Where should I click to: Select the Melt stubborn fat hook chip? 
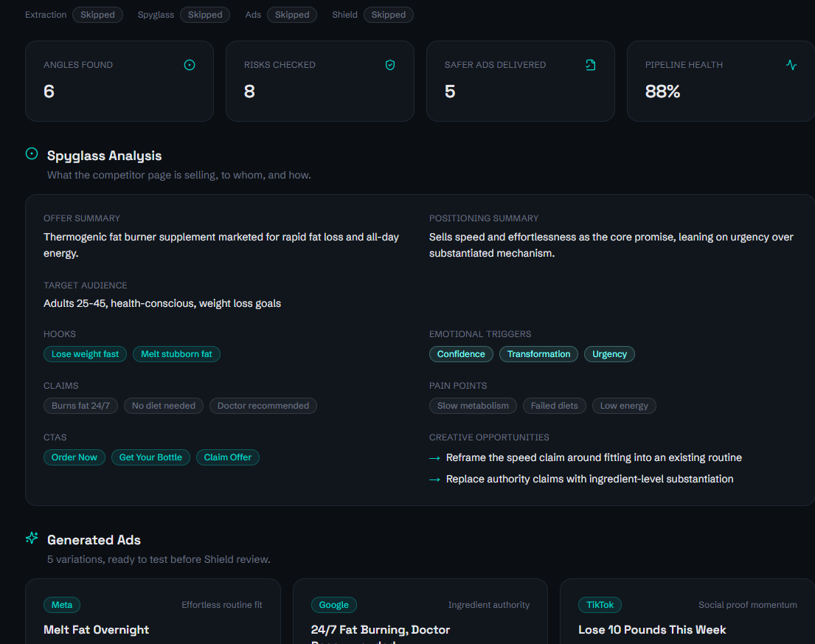pos(177,354)
